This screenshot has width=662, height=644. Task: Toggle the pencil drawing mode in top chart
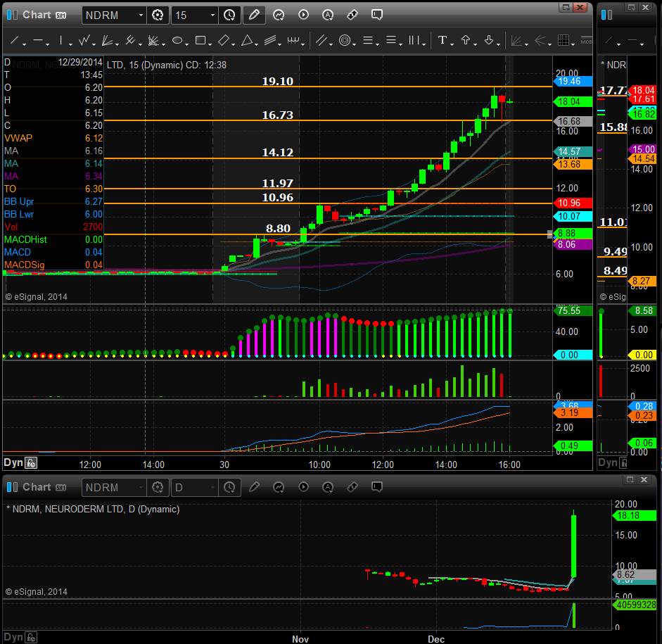pyautogui.click(x=254, y=14)
